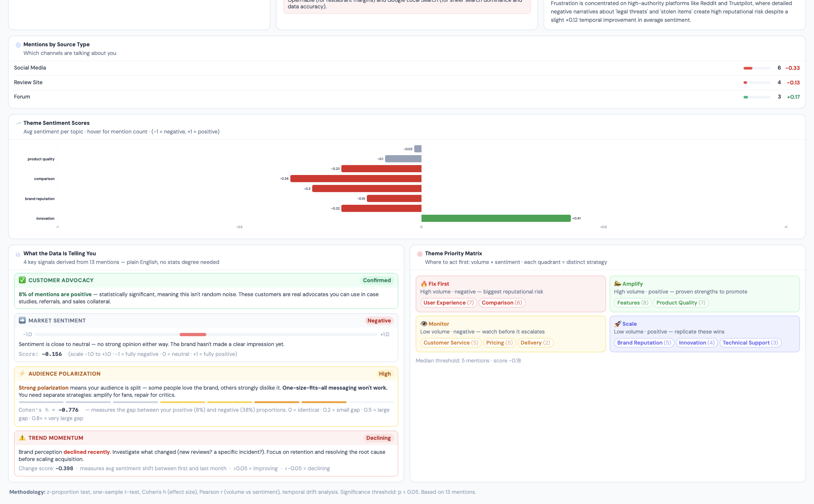Select the Brand Reputation (5) tag
The width and height of the screenshot is (814, 504).
(644, 343)
